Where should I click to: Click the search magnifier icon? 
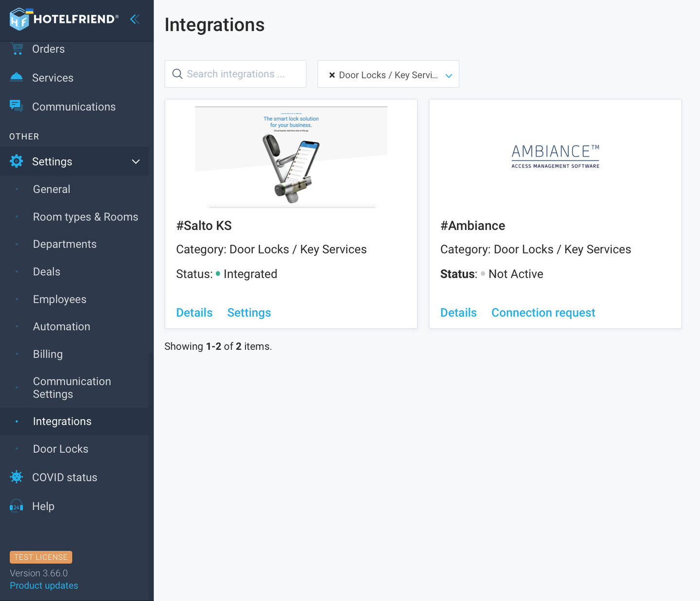click(177, 74)
